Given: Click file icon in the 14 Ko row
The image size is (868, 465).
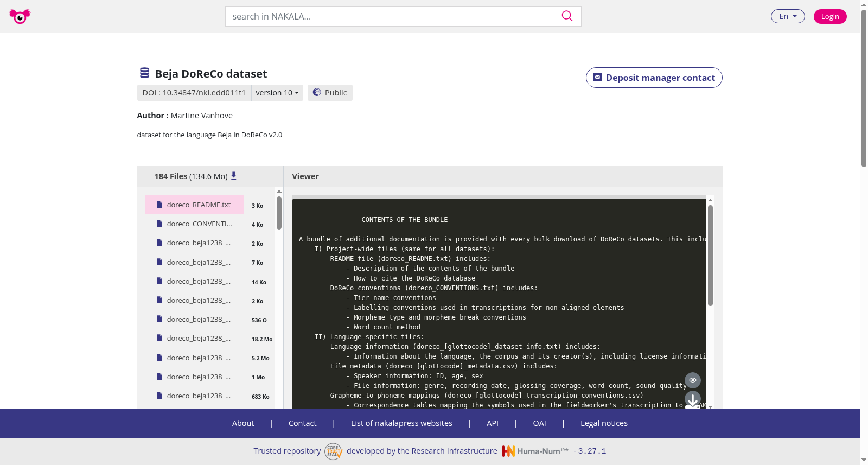Looking at the screenshot, I should click(x=159, y=281).
